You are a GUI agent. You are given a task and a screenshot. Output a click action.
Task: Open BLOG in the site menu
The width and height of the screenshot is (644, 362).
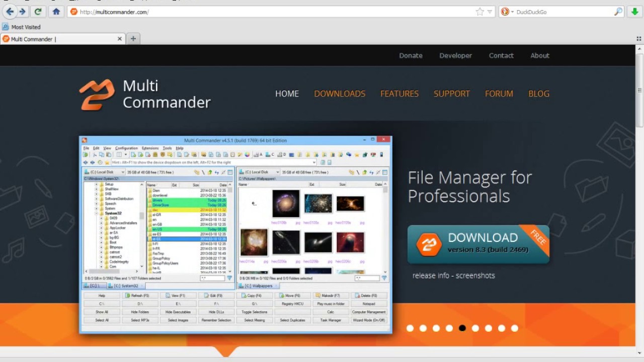pos(539,94)
